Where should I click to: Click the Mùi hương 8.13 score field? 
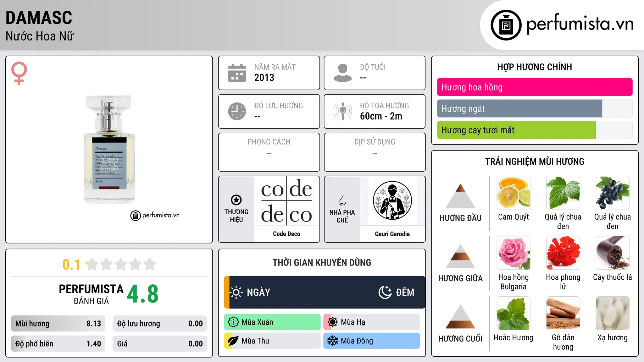click(x=58, y=324)
